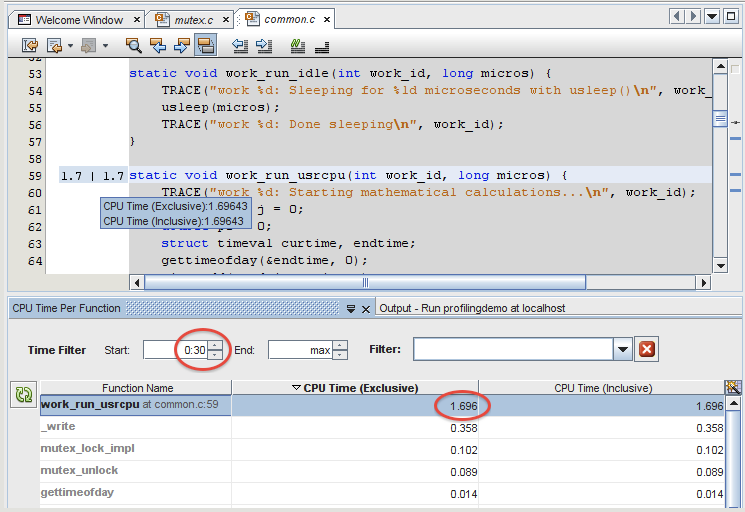
Task: Click Find Previous Occurrence arrow icon
Action: [x=157, y=45]
